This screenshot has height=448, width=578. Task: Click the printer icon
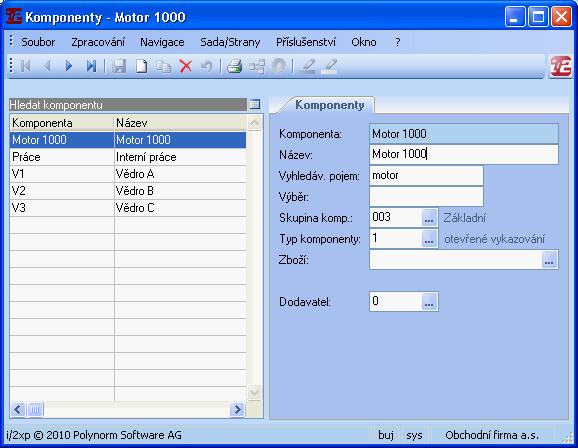234,66
